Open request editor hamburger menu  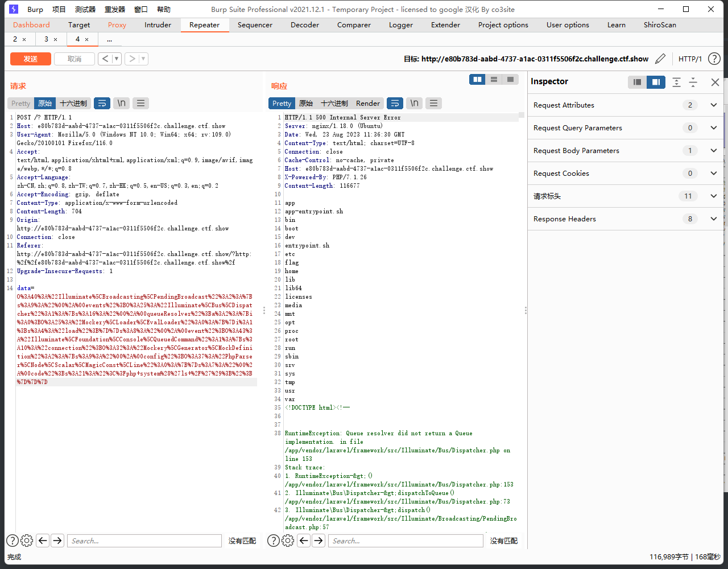[140, 103]
